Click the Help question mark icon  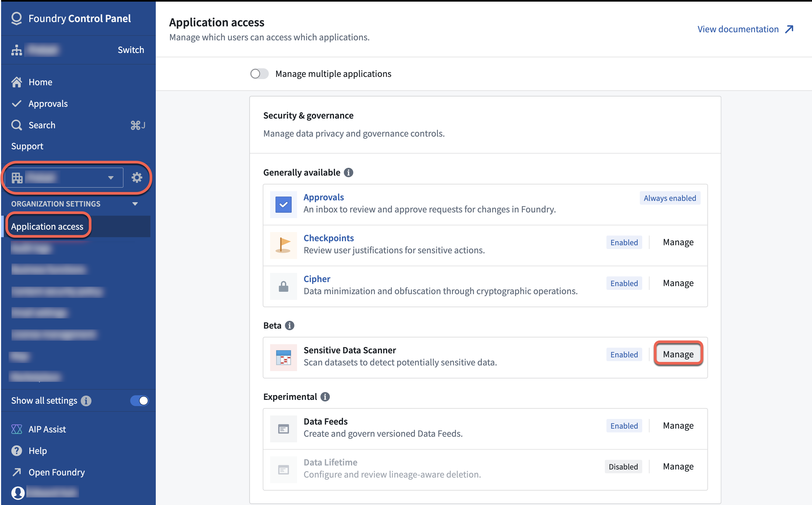coord(16,451)
